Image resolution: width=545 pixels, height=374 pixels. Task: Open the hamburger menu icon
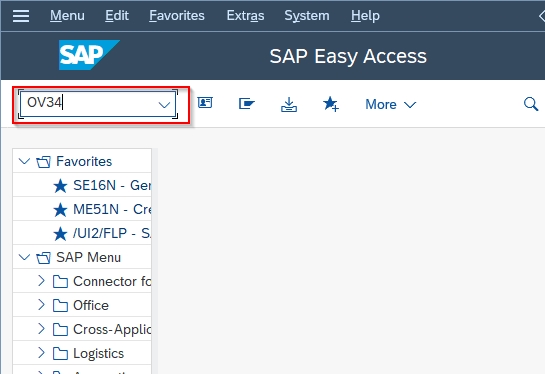[21, 16]
